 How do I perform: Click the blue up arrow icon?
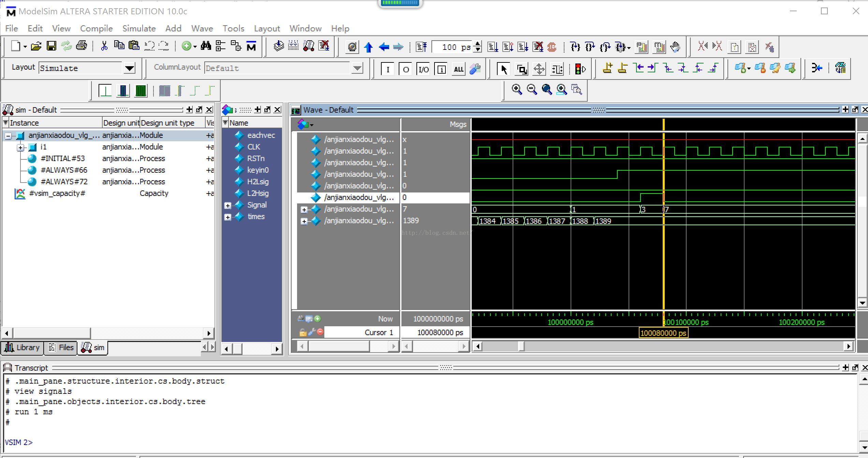click(x=368, y=47)
